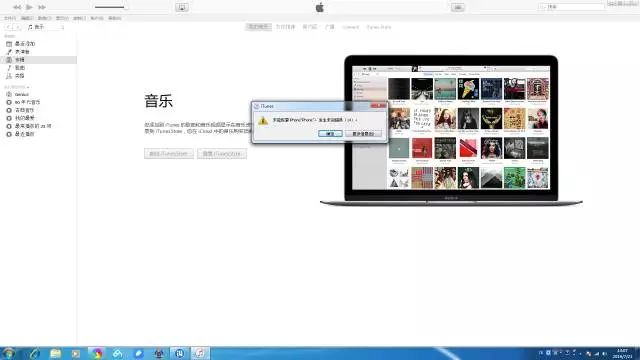The width and height of the screenshot is (640, 360).
Task: Select the highlighted 专辑 sidebar item
Action: tap(38, 60)
